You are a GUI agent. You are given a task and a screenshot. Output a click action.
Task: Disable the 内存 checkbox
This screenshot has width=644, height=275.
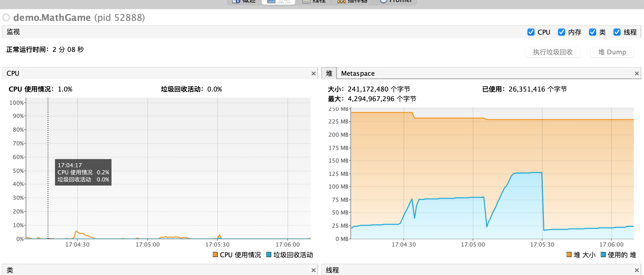(561, 32)
